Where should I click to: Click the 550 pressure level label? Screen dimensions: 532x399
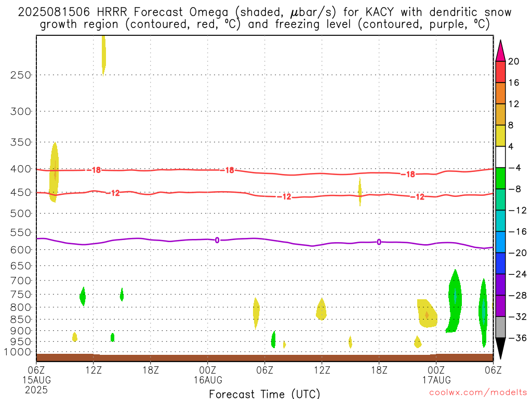[21, 232]
